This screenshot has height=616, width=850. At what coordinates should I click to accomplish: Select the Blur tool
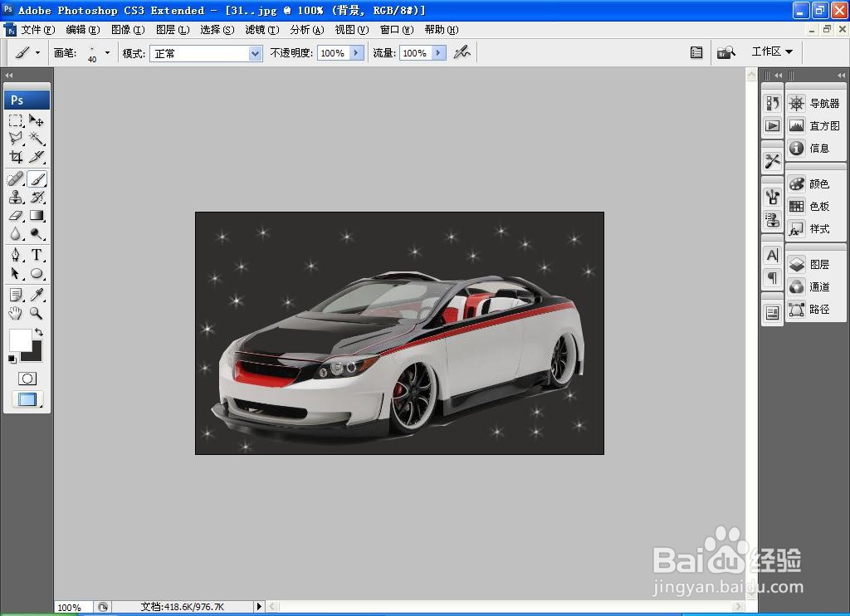tap(16, 234)
